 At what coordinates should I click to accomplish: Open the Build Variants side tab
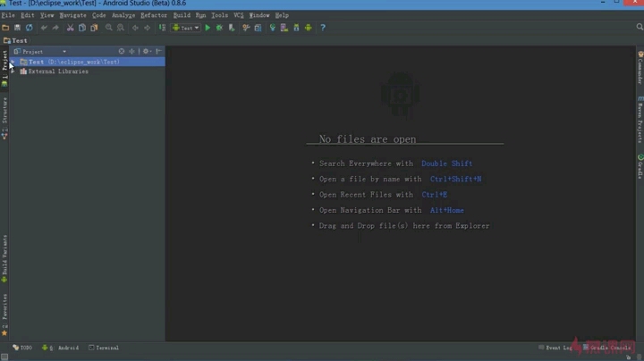point(4,258)
